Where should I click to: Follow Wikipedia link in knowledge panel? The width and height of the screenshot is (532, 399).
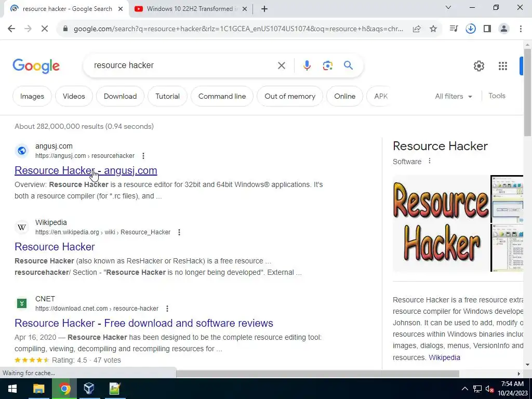coord(445,357)
